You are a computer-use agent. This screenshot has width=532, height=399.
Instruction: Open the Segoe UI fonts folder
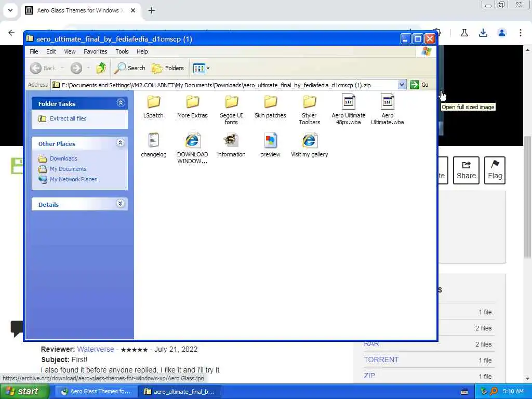coord(231,109)
